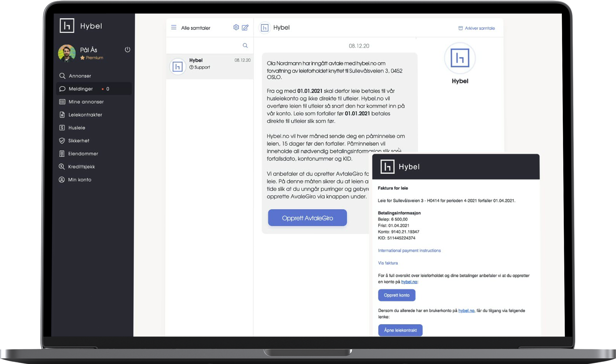
Task: Click the Pål Ås username
Action: coord(88,50)
